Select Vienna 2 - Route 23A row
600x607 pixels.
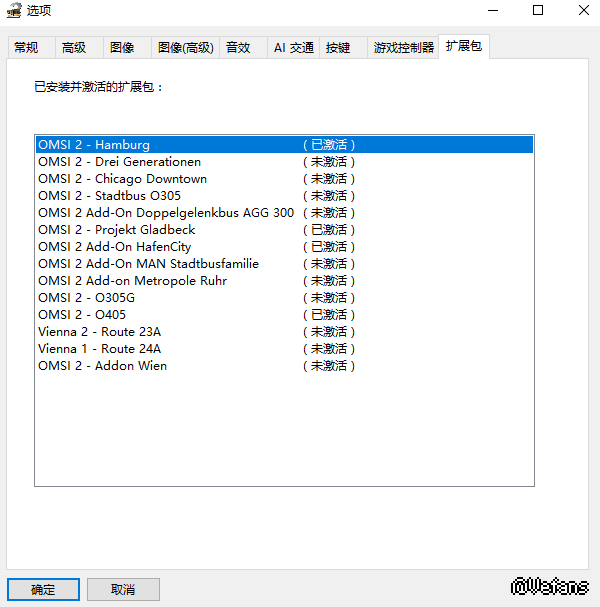coord(285,332)
